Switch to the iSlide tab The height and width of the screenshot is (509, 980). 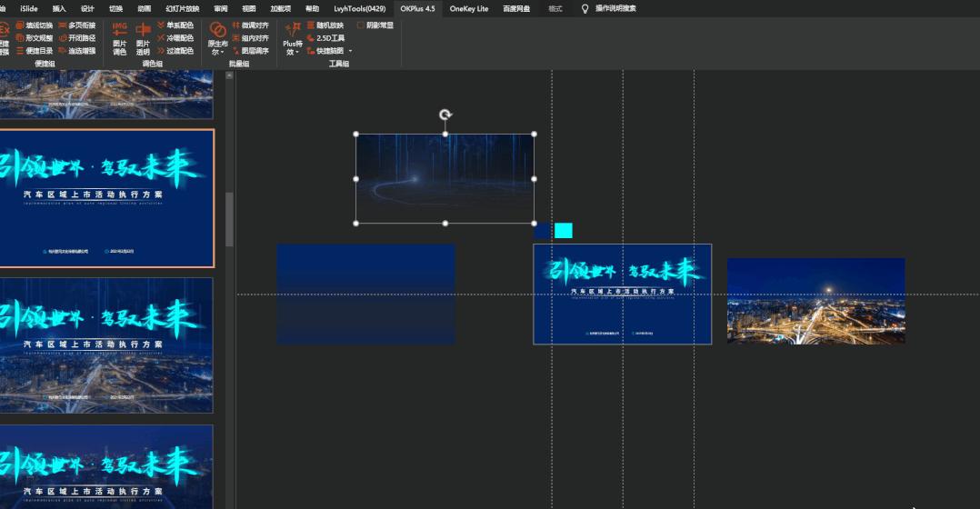click(29, 9)
